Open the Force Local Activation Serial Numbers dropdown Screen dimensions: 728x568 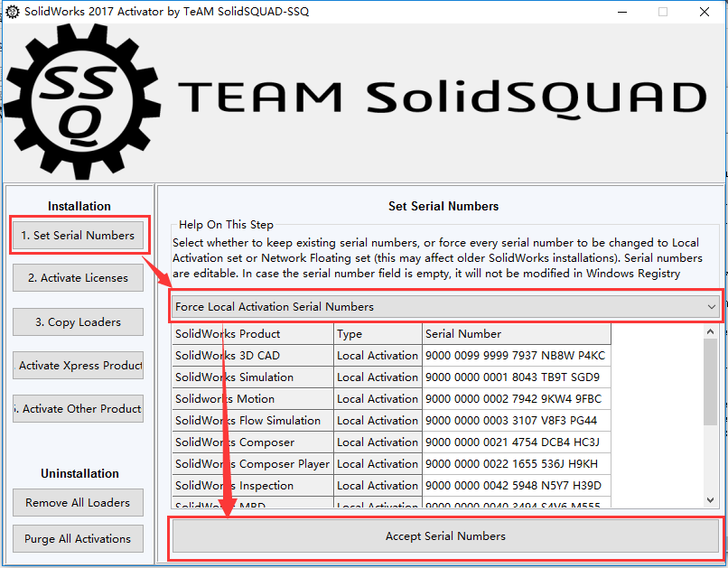pos(445,307)
